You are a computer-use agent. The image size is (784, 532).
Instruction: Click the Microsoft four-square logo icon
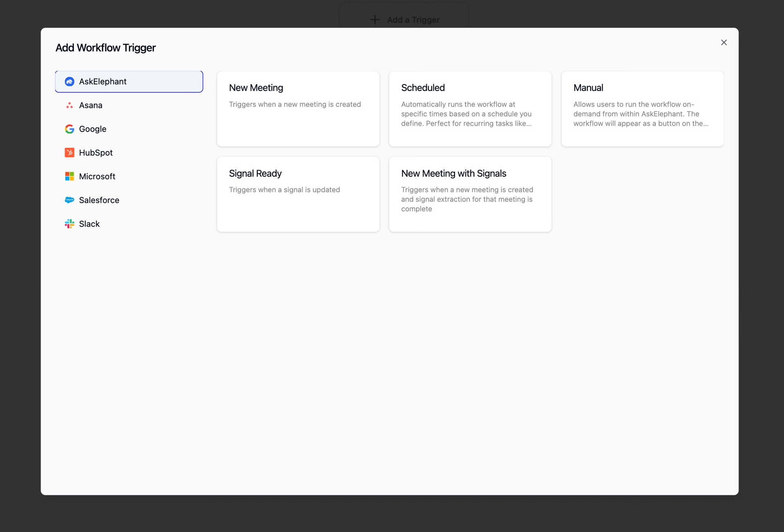(x=69, y=176)
